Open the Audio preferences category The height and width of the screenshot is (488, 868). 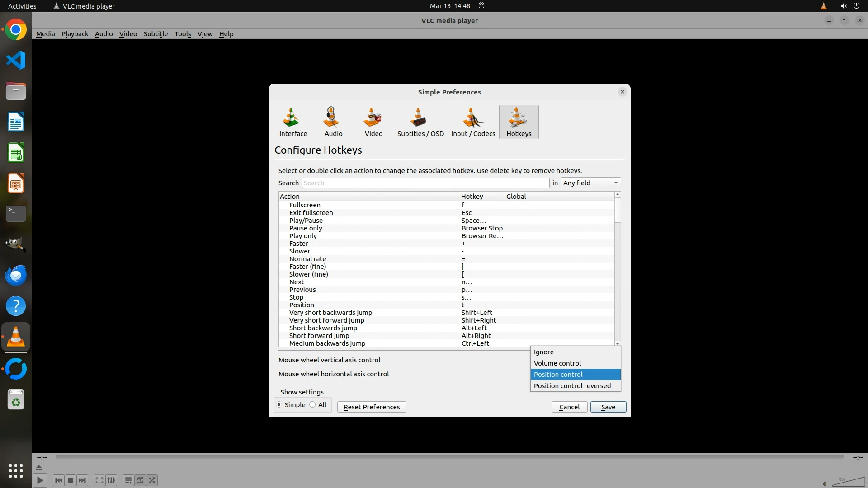point(333,122)
